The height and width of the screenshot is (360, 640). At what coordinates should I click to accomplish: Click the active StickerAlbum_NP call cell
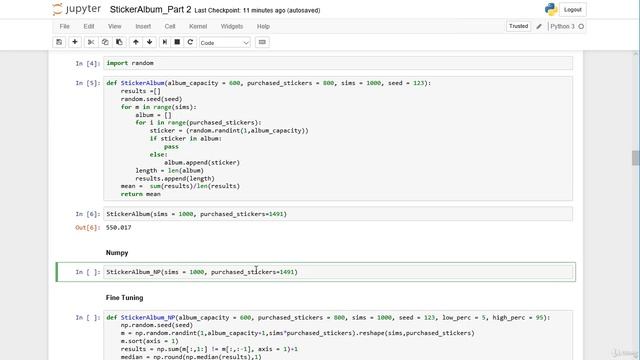(x=338, y=272)
